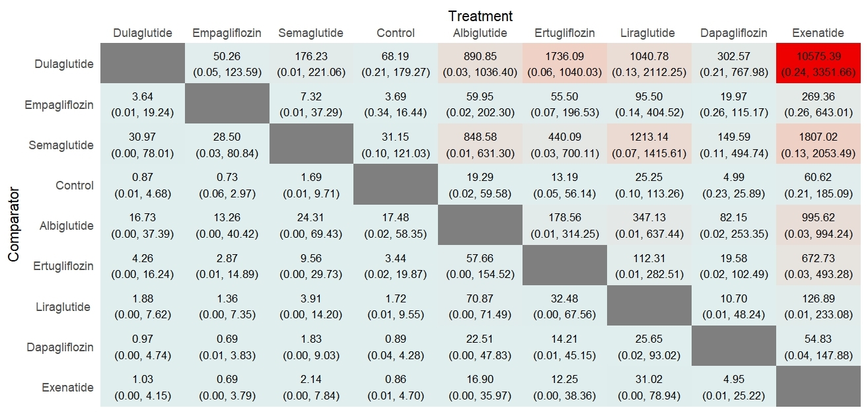Click the Exenatide column header
Viewport: 868px width, 414px height.
click(817, 33)
